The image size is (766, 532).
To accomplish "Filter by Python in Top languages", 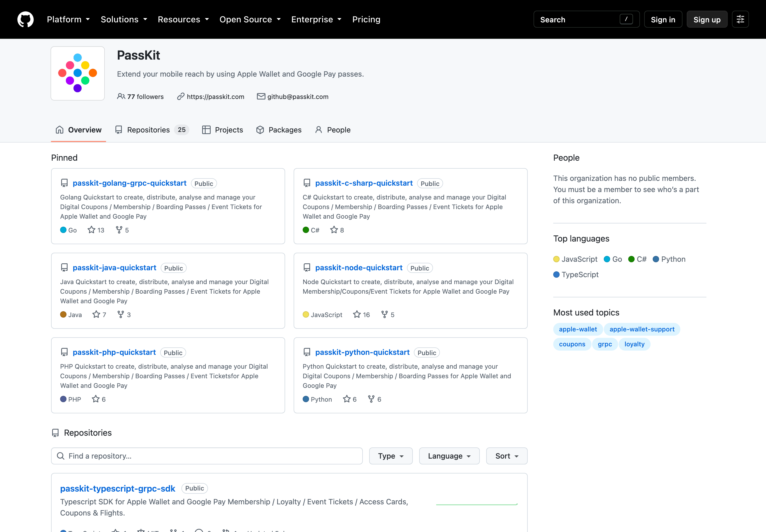I will 669,259.
